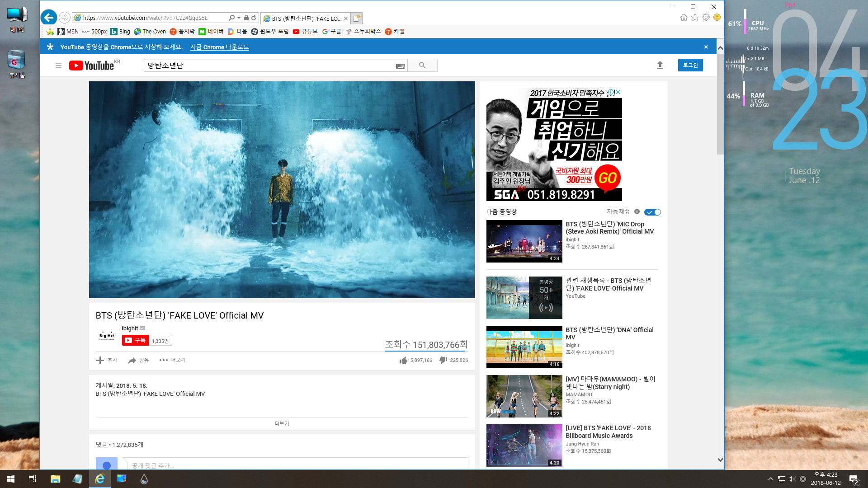Open the 스누피박스 bookmark
868x488 pixels.
coord(363,32)
